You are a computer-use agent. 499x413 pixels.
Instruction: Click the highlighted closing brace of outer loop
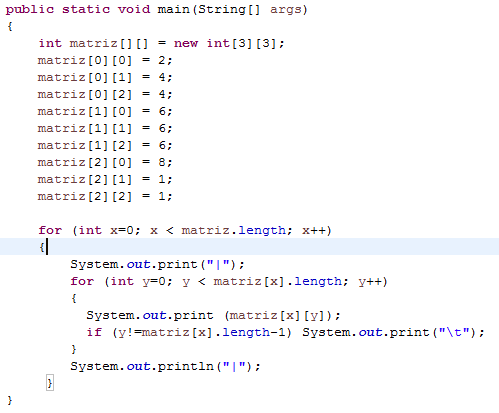50,383
